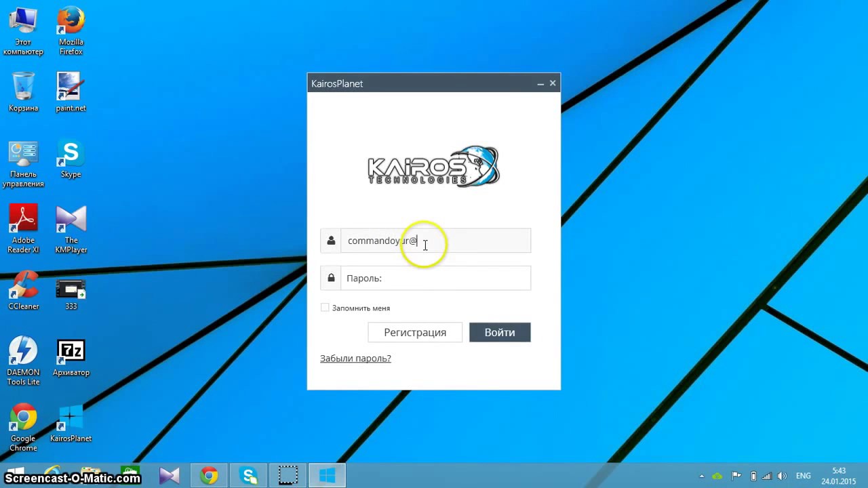The image size is (868, 488).
Task: Open the Архиватор 7z desktop icon
Action: [71, 358]
